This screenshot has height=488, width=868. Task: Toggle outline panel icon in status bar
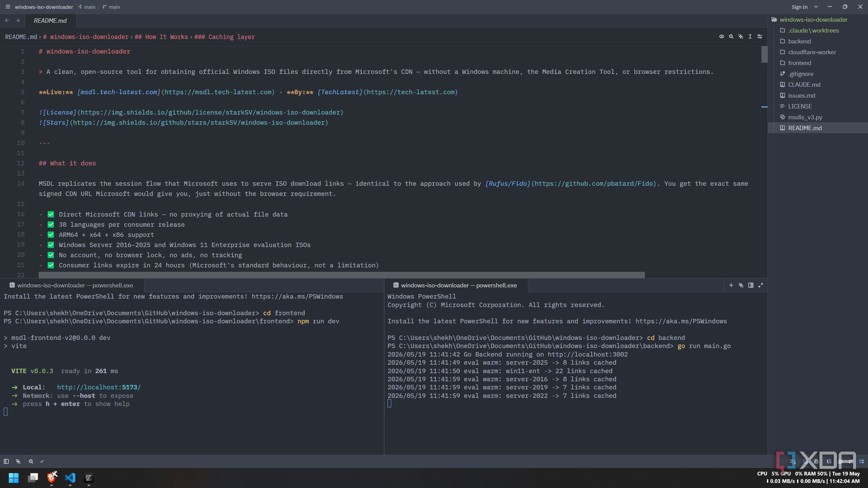point(829,461)
